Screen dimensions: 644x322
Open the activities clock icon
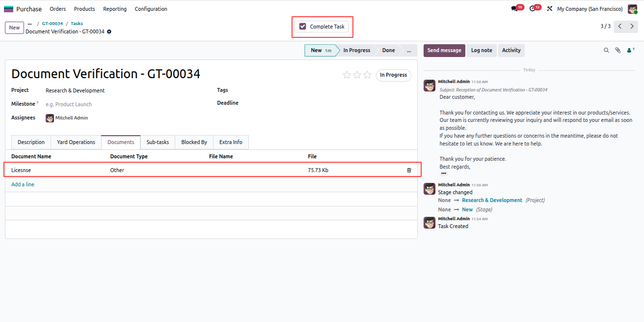pos(532,9)
